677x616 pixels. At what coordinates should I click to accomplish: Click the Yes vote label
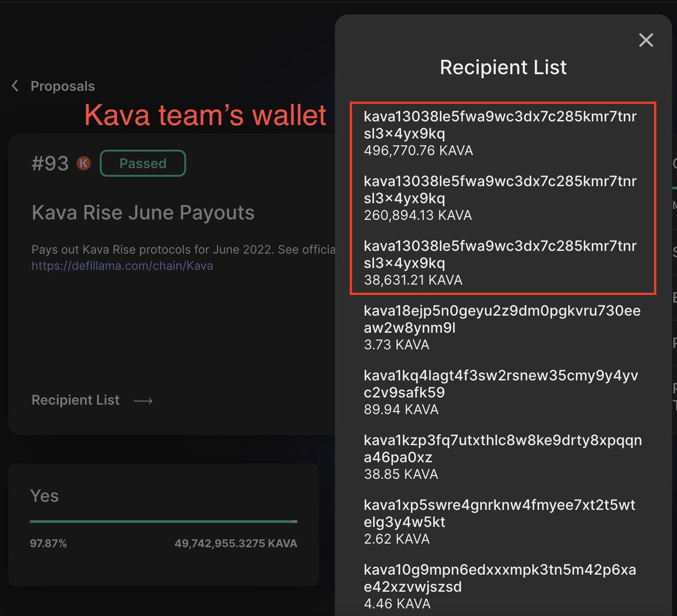click(x=44, y=496)
